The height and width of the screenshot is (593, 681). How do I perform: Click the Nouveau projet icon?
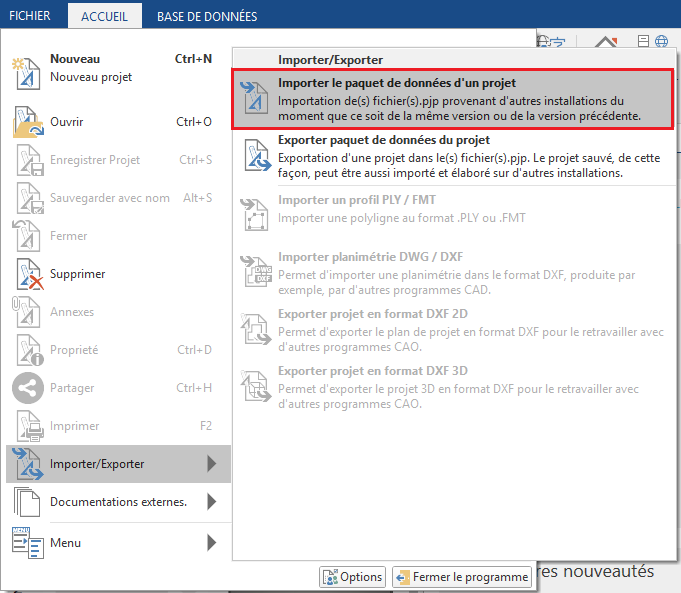point(27,73)
